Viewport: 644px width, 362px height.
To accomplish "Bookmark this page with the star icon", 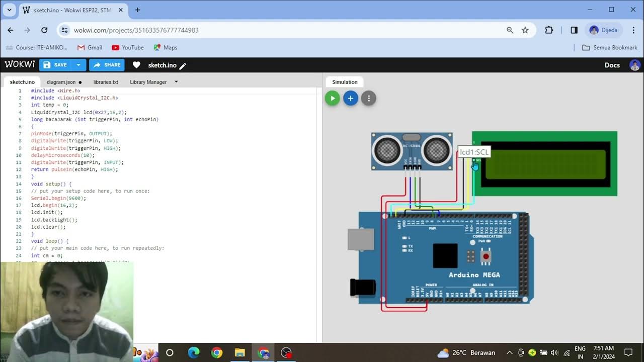I will pyautogui.click(x=525, y=30).
